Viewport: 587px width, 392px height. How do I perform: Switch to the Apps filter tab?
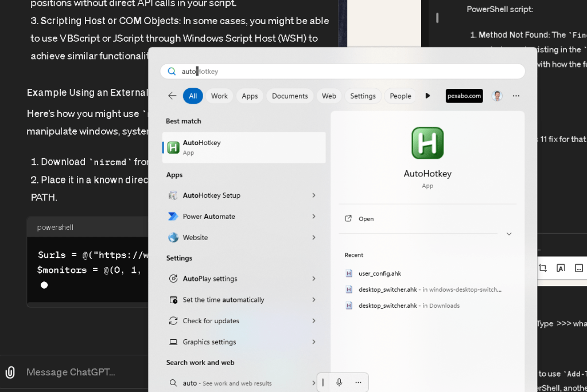(x=250, y=96)
